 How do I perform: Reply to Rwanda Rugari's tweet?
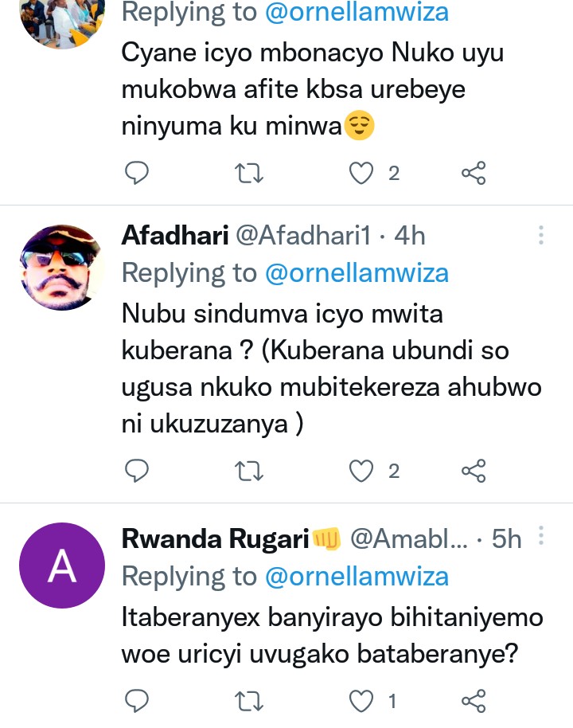(x=138, y=701)
